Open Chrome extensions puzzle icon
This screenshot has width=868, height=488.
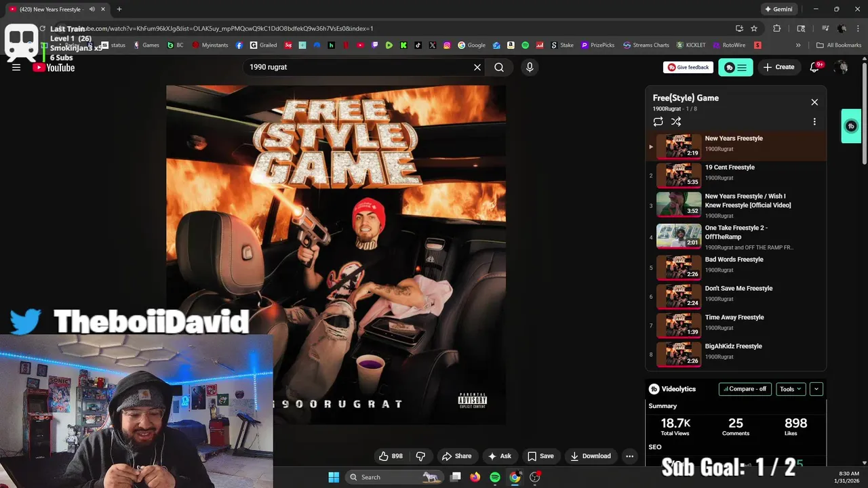pos(777,28)
